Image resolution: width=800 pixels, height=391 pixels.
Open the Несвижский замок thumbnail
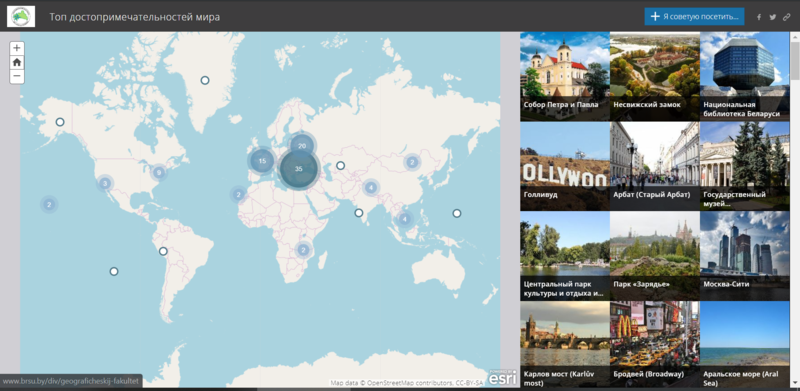coord(655,76)
